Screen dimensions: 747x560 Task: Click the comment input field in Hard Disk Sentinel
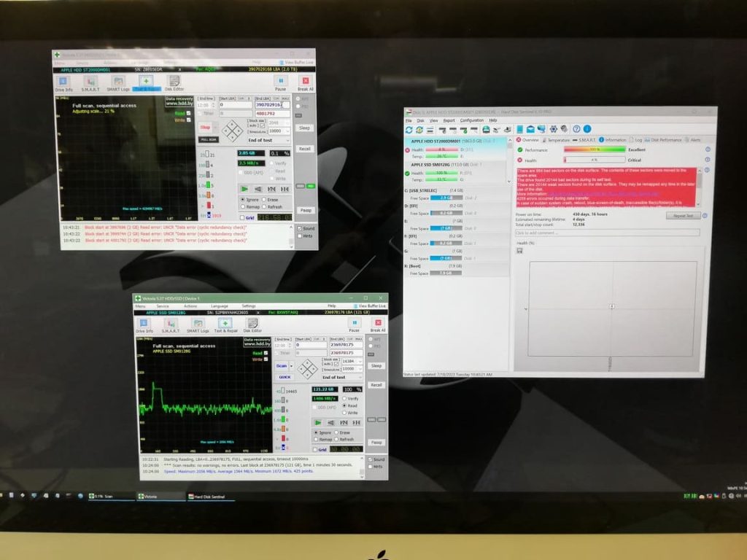click(607, 233)
